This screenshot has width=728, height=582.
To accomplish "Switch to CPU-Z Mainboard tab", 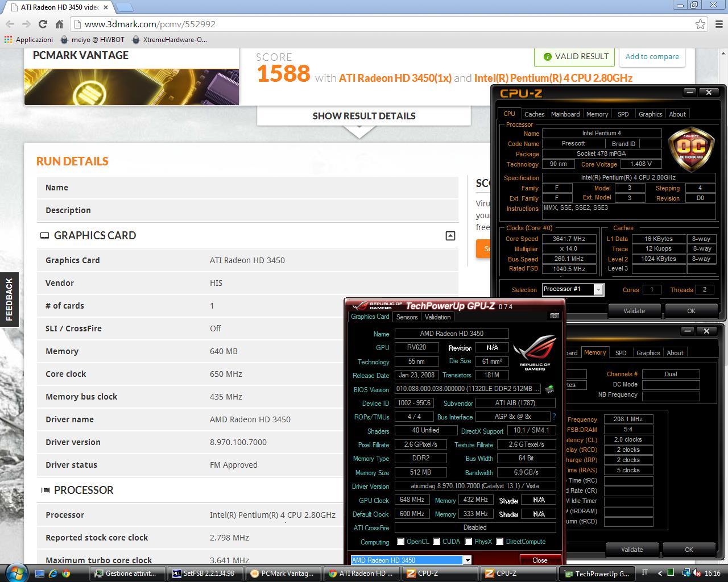I will click(x=565, y=114).
